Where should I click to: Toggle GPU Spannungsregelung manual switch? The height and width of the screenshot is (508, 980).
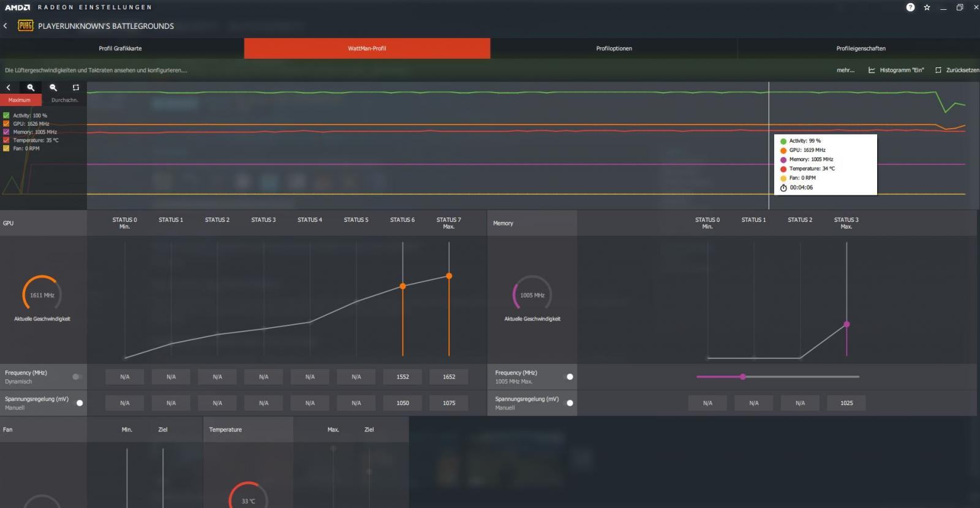79,403
